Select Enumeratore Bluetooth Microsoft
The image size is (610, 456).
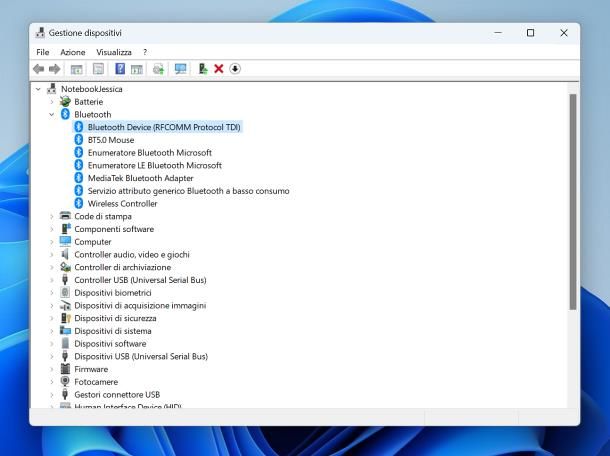click(x=150, y=153)
